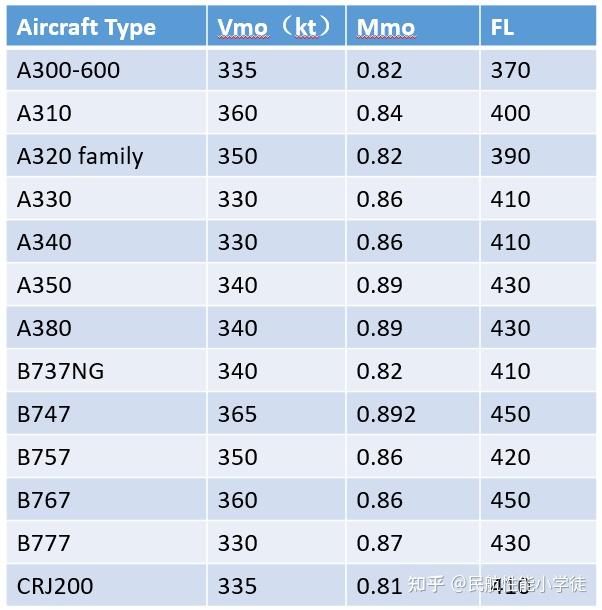Image resolution: width=602 pixels, height=610 pixels.
Task: Select the B767 aircraft type cell
Action: 44,501
